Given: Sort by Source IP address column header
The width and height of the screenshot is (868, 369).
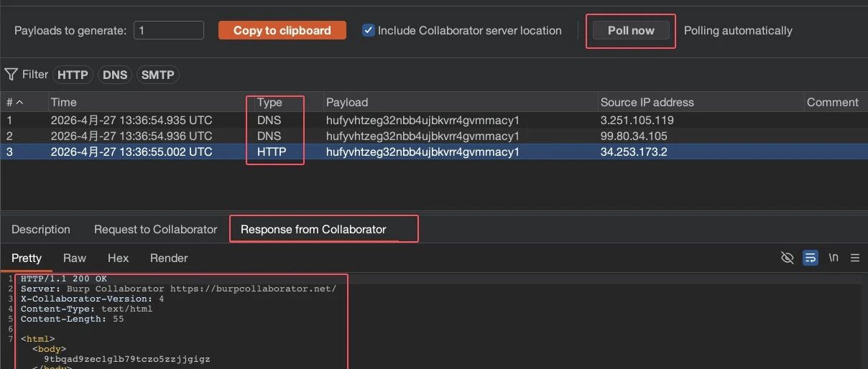Looking at the screenshot, I should [701, 102].
